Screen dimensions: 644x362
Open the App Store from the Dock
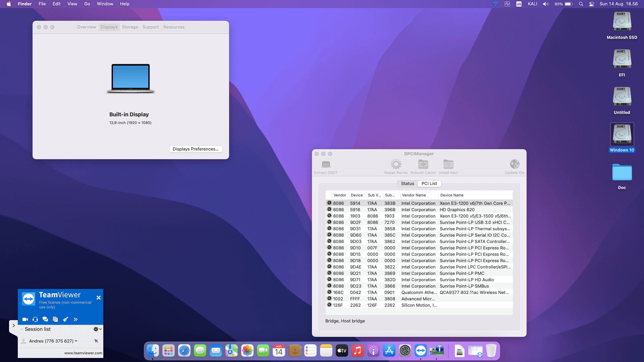(x=389, y=351)
